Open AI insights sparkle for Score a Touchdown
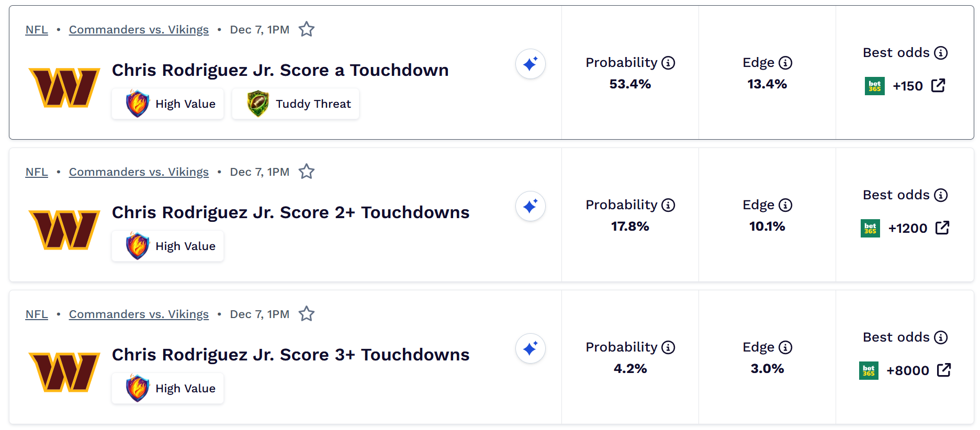This screenshot has height=430, width=980. pyautogui.click(x=530, y=64)
